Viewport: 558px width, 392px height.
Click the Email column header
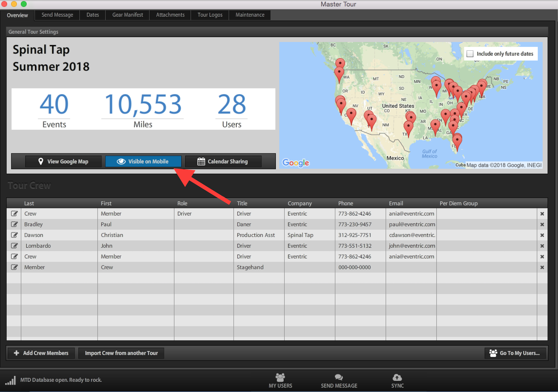click(x=411, y=203)
